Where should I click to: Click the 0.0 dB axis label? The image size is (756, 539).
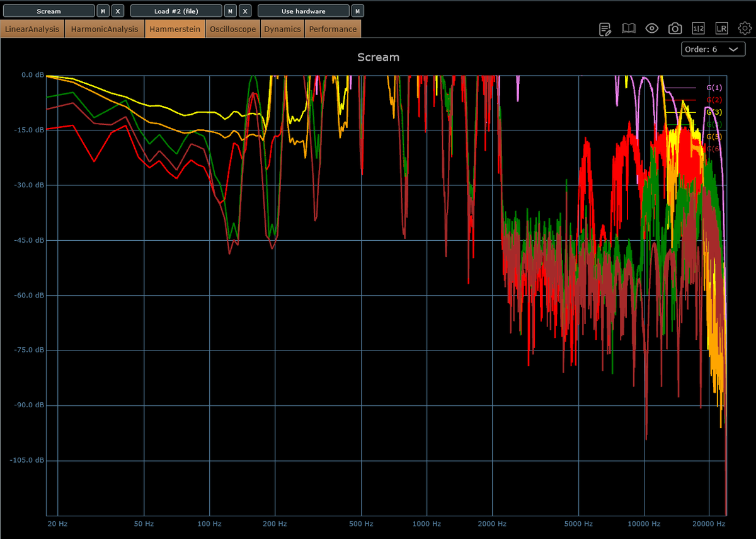point(31,75)
